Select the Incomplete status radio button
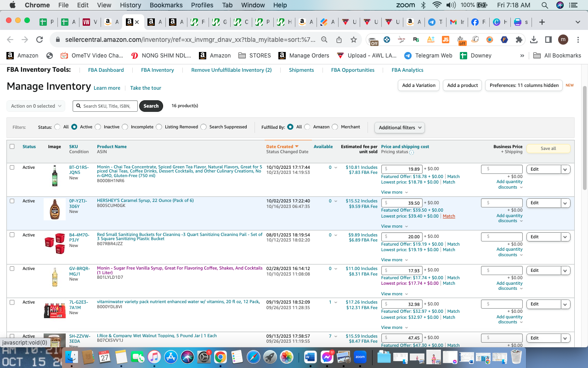 [x=124, y=127]
